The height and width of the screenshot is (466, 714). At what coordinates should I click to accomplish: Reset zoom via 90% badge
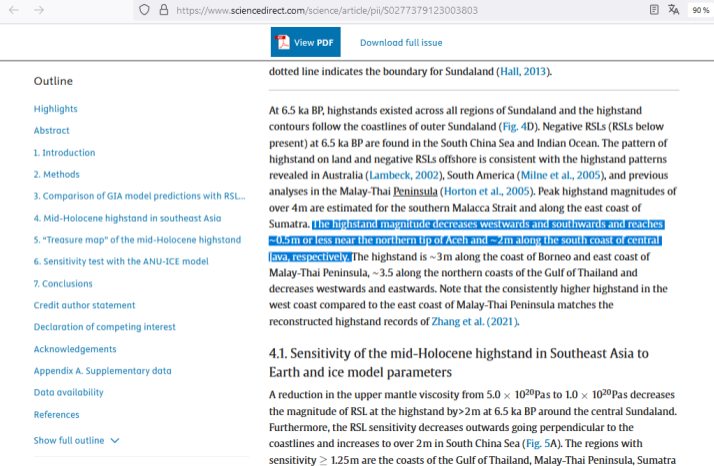point(700,10)
